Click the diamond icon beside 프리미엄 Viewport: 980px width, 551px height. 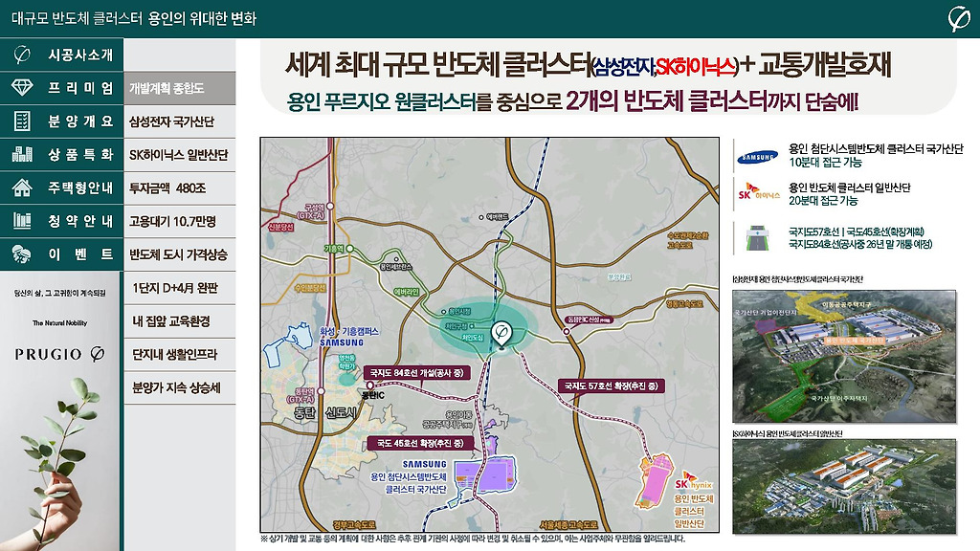point(22,87)
